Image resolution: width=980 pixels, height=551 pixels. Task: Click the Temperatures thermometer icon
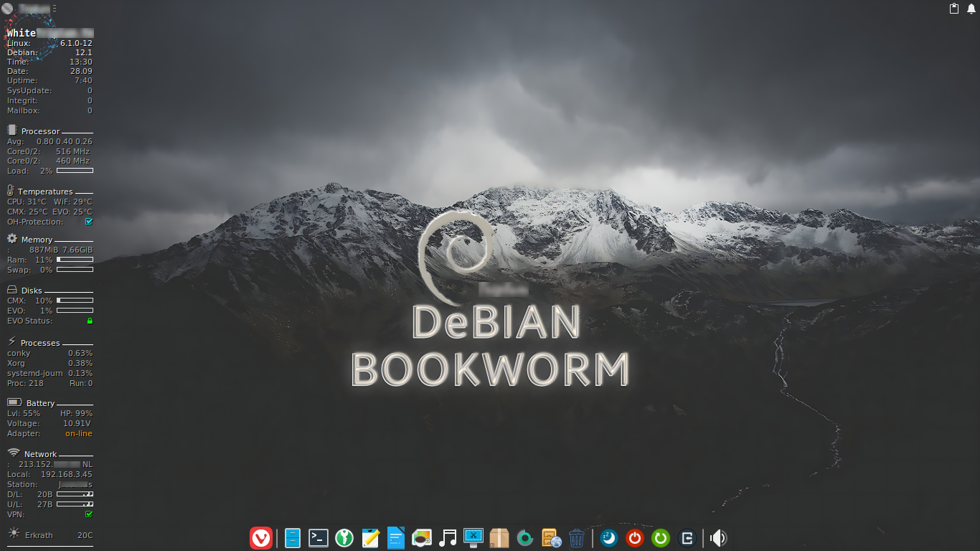(11, 190)
